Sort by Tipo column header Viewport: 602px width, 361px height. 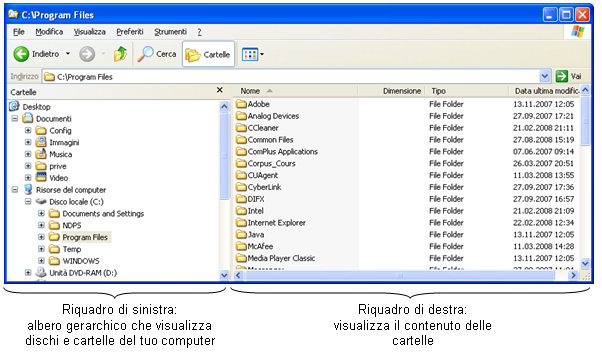(x=468, y=91)
